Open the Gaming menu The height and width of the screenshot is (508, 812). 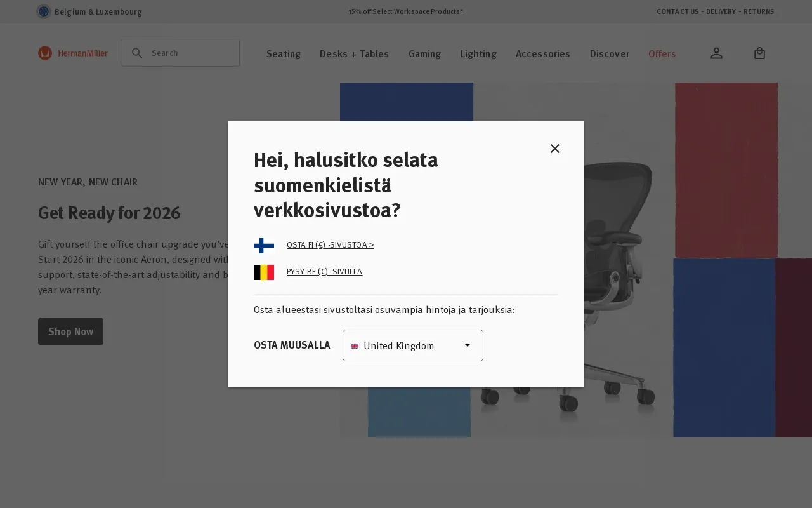click(x=424, y=54)
